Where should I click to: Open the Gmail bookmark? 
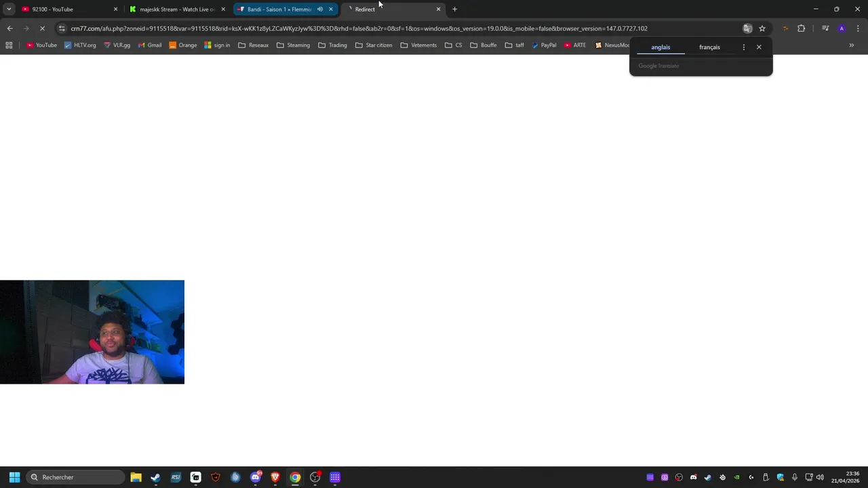pos(149,45)
